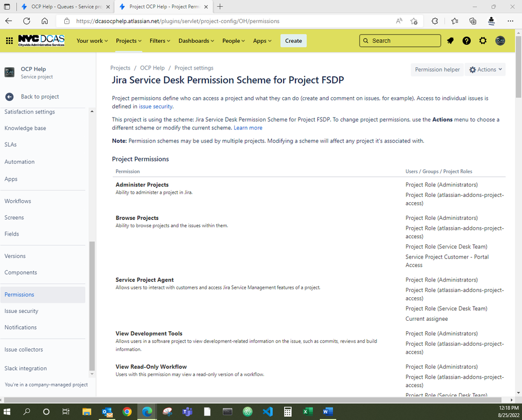Click the Jira search field
Screen dimensions: 522x420
(x=400, y=41)
